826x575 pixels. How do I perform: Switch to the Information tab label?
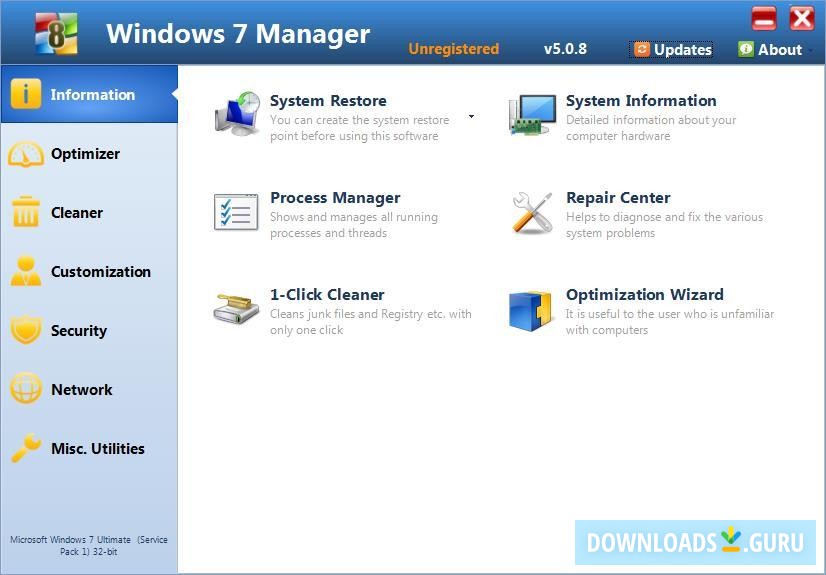[93, 95]
